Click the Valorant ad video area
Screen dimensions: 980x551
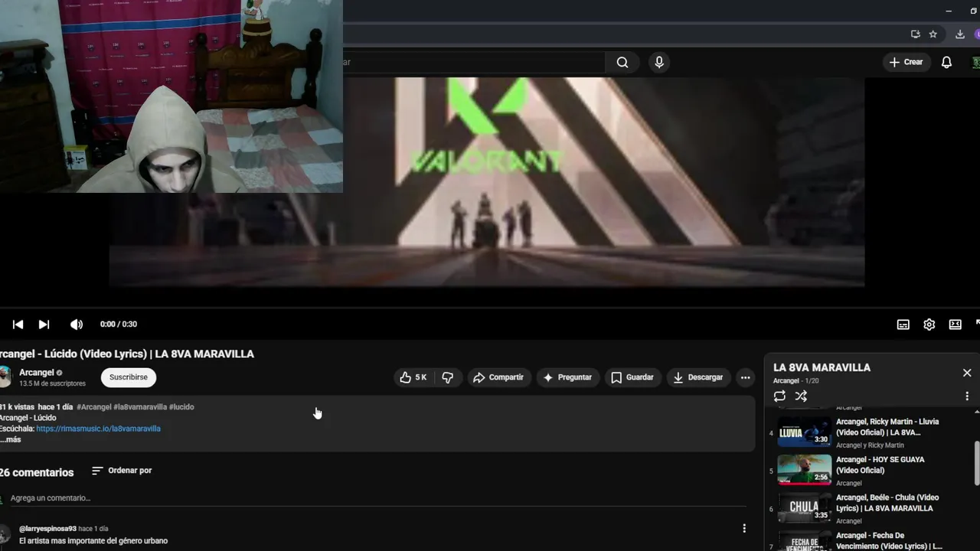coord(487,182)
